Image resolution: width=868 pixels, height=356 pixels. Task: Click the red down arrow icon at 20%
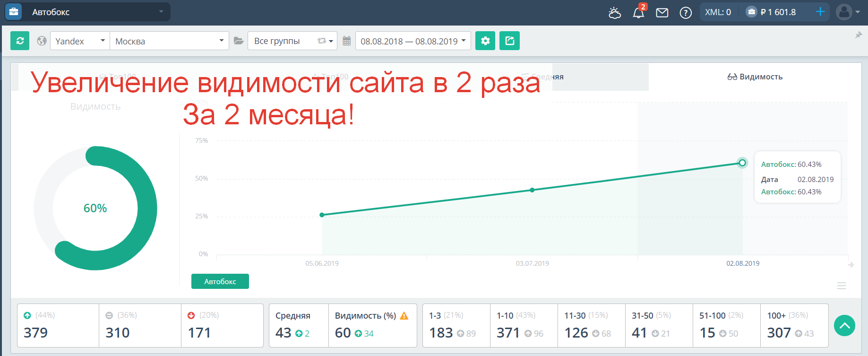(191, 315)
